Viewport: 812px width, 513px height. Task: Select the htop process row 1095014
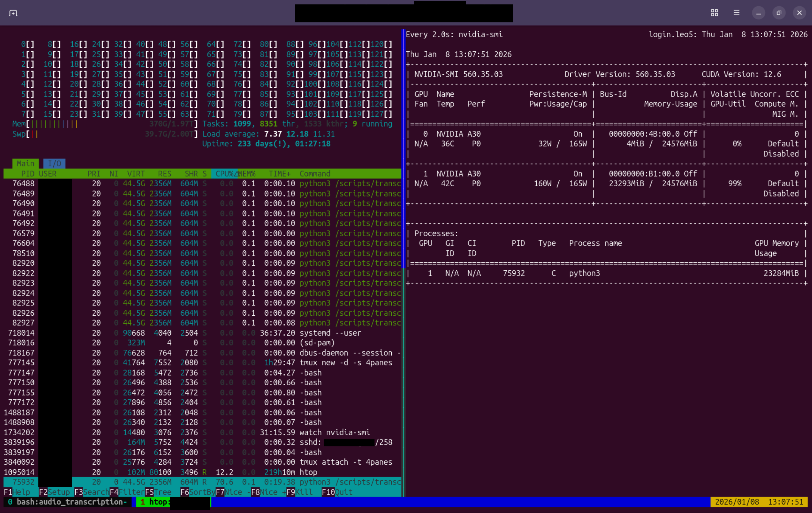click(202, 472)
